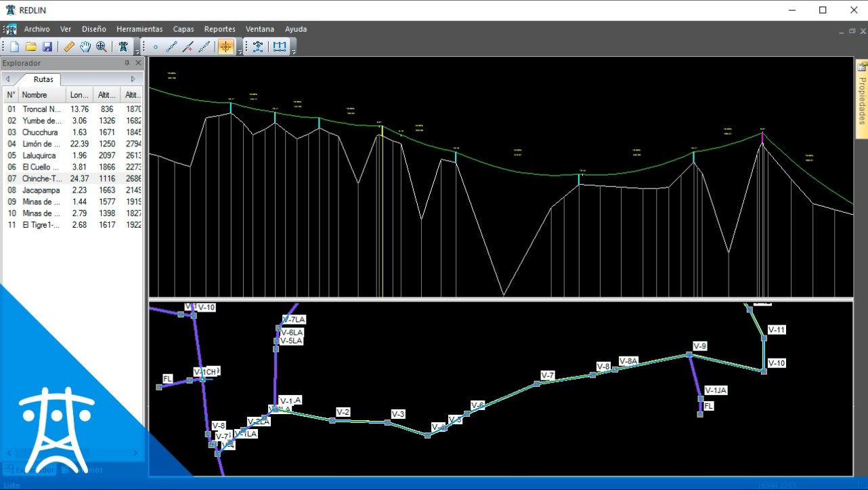Click the V-8A vertex label on map
Image resolution: width=868 pixels, height=490 pixels.
pyautogui.click(x=628, y=361)
